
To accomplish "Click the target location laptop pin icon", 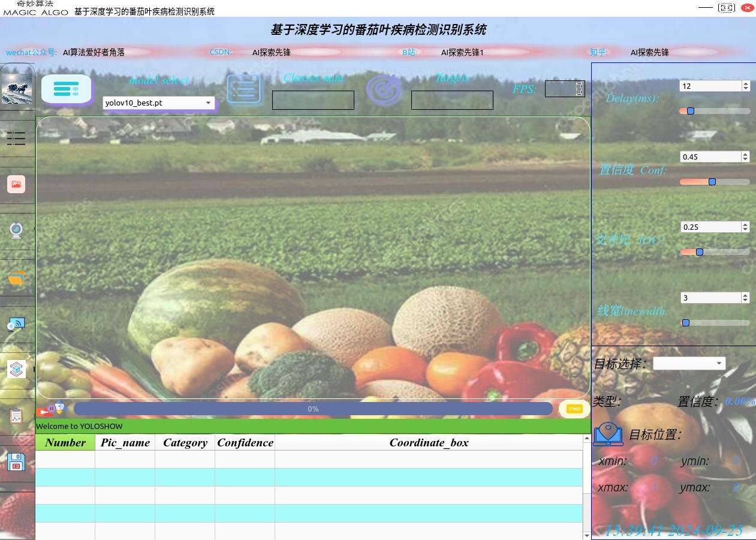I will [x=608, y=434].
